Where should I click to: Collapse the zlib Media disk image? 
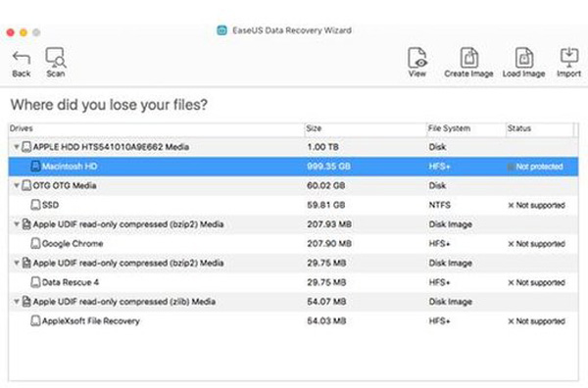click(17, 302)
